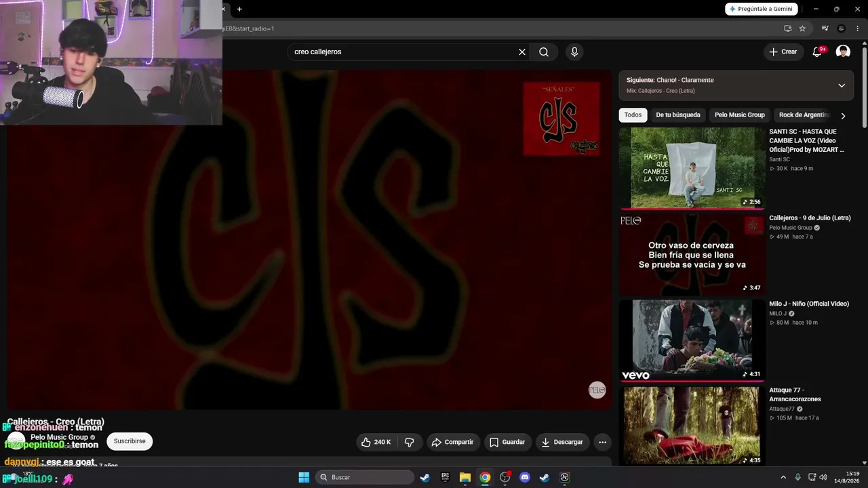Image resolution: width=868 pixels, height=488 pixels.
Task: Click the Pelo watermark on video
Action: click(597, 390)
